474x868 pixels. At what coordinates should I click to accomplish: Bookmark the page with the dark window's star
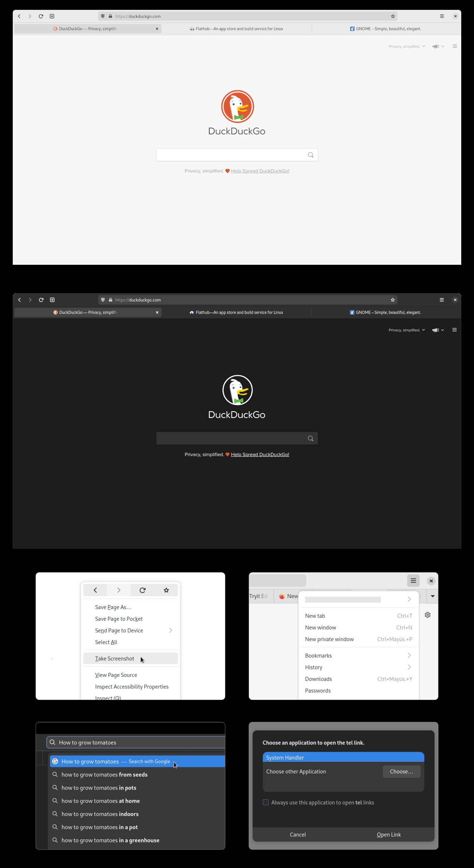coord(393,300)
